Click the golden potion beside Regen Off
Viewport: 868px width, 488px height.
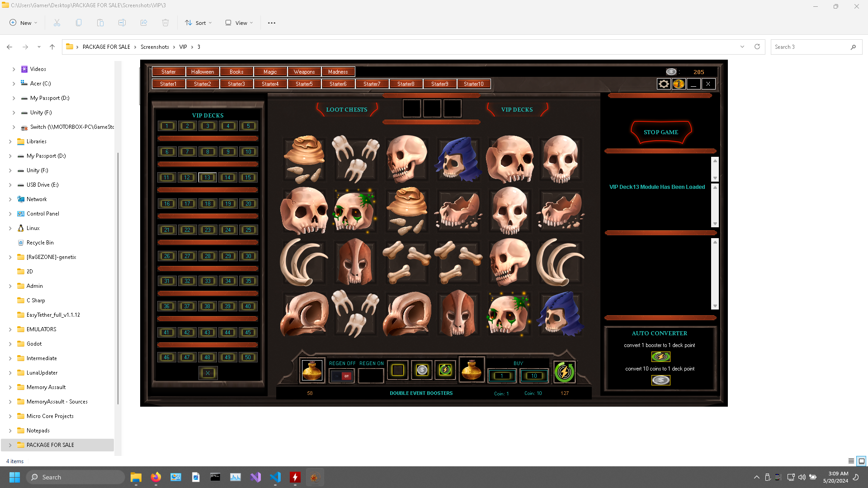(312, 371)
